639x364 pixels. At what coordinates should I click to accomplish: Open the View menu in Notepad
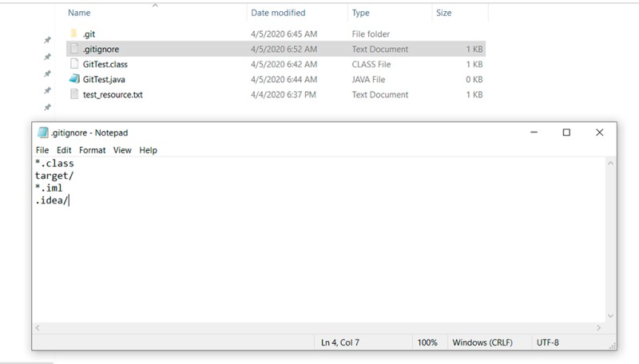[122, 150]
